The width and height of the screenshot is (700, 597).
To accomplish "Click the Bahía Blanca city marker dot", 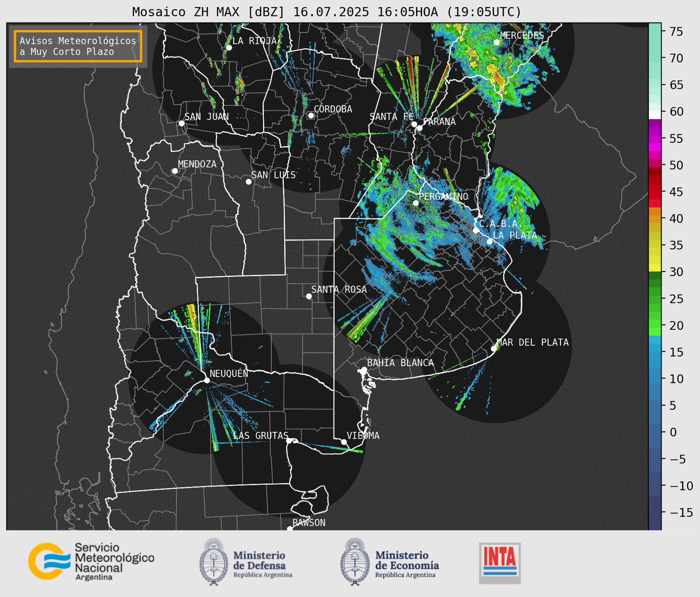I will pyautogui.click(x=364, y=369).
